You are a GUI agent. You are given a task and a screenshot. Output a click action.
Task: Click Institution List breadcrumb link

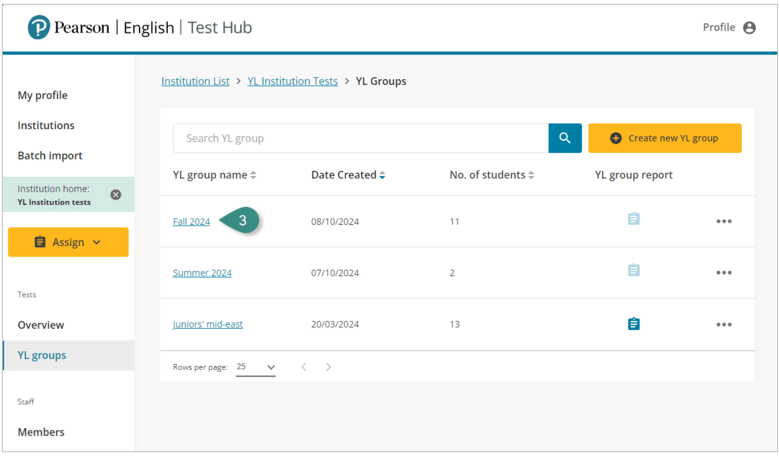[x=195, y=81]
